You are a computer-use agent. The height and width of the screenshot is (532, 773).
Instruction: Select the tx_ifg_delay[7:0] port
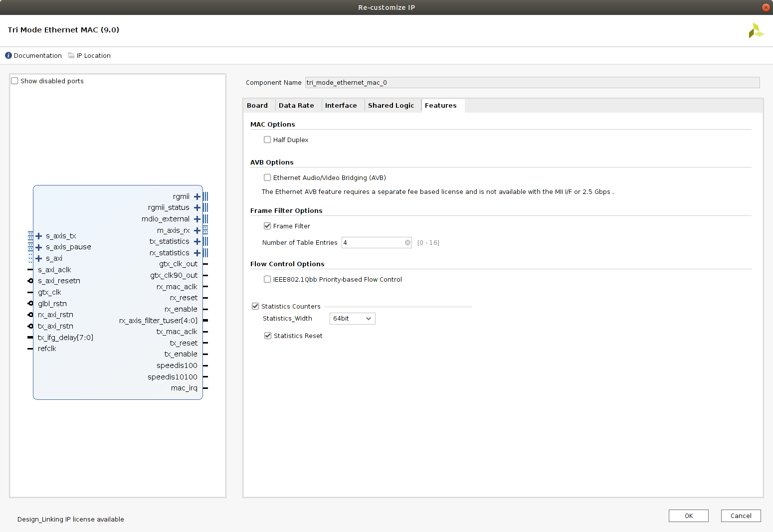[65, 338]
